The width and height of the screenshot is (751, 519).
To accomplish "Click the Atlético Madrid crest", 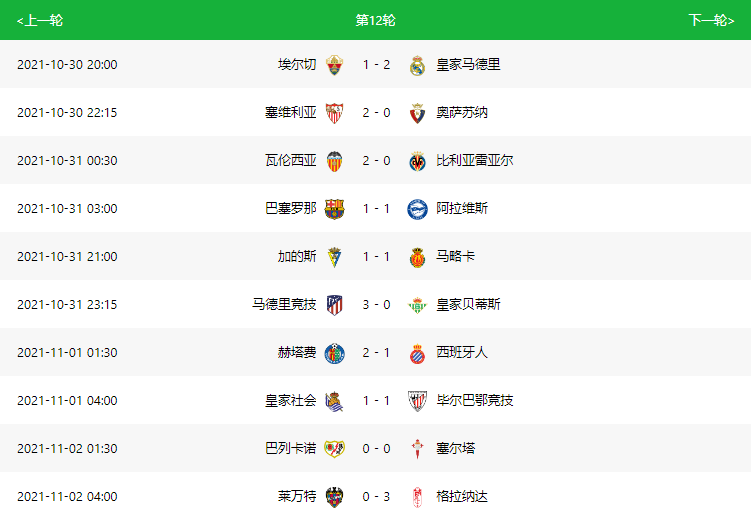I will tap(334, 305).
